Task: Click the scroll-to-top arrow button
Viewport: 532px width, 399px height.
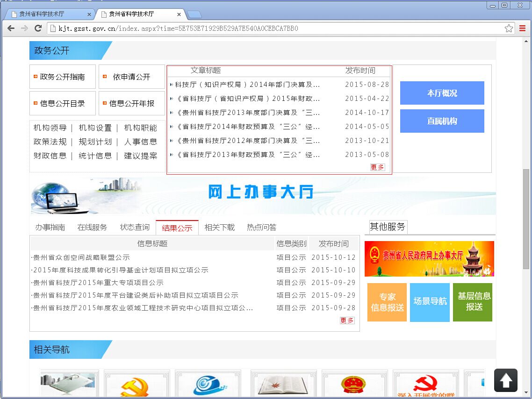Action: 505,380
